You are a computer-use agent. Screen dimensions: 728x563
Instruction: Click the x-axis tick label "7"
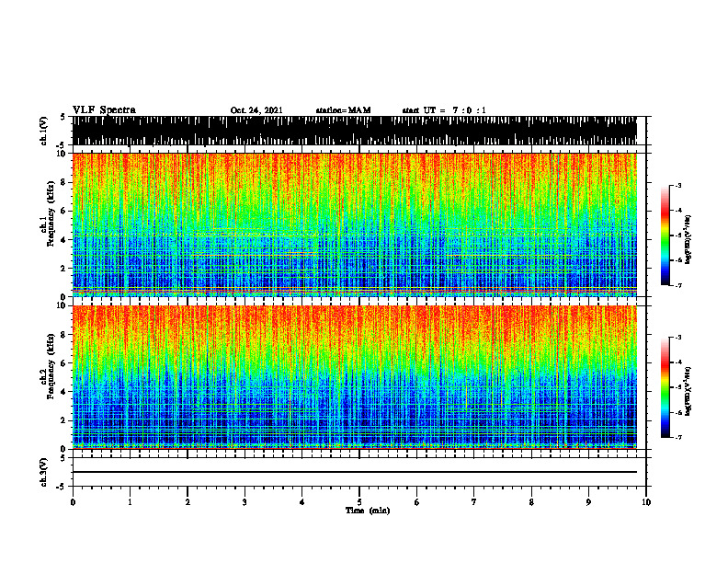(x=474, y=502)
